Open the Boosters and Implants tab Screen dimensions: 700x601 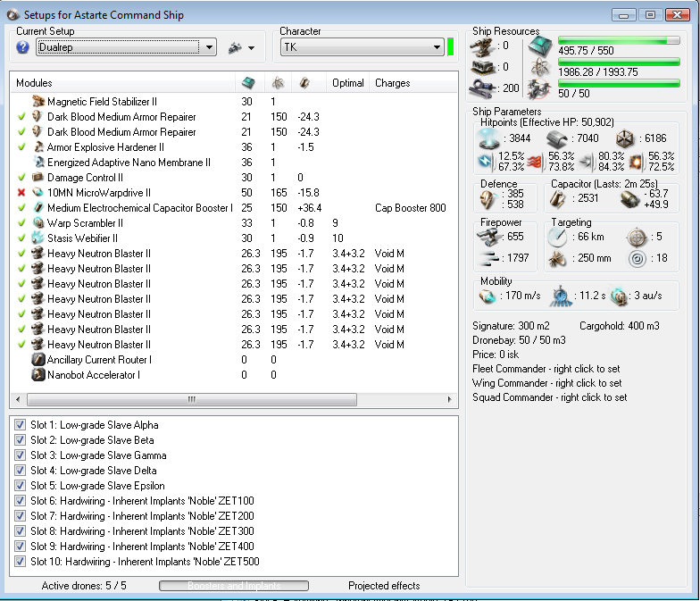click(234, 586)
